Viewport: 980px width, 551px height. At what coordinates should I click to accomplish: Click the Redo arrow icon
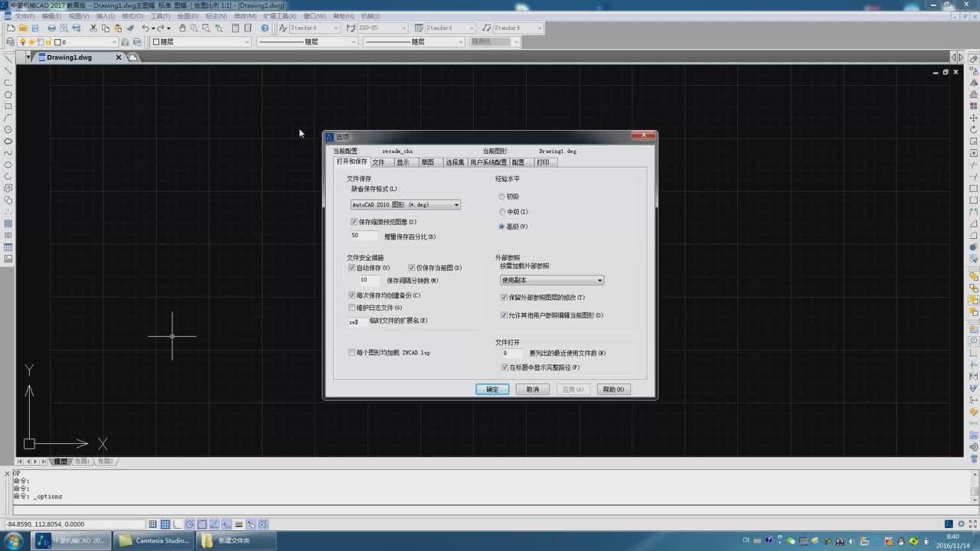(162, 28)
